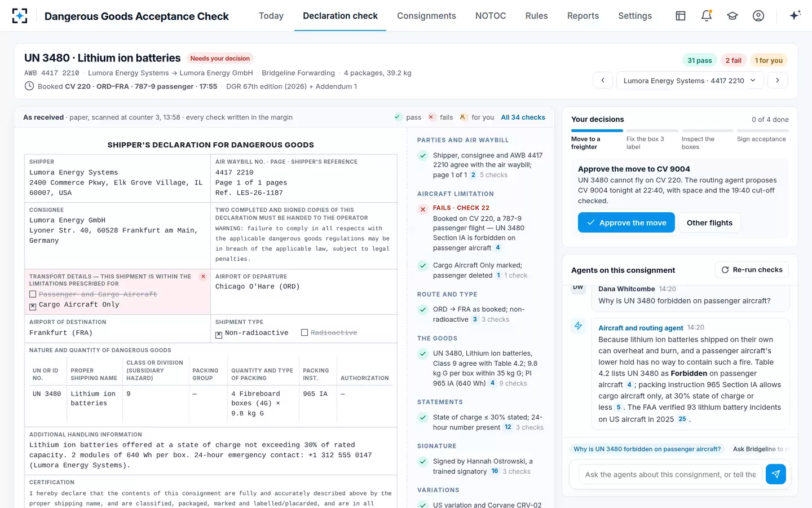
Task: Click the app logo beside Dangerous Goods Acceptance Check
Action: [20, 16]
